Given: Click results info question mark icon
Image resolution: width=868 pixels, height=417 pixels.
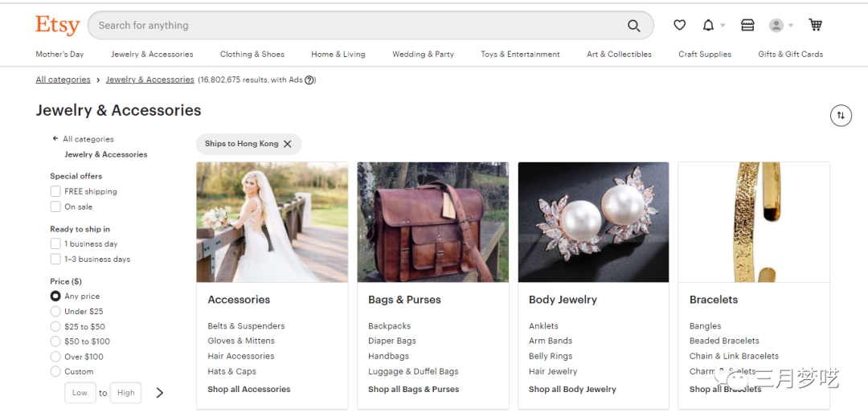Looking at the screenshot, I should pyautogui.click(x=310, y=80).
